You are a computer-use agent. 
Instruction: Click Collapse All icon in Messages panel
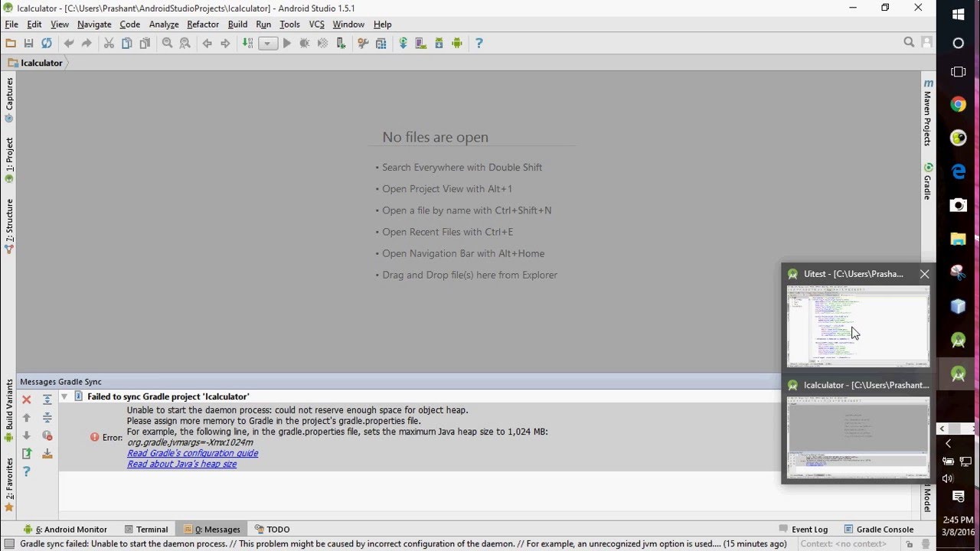pos(47,418)
